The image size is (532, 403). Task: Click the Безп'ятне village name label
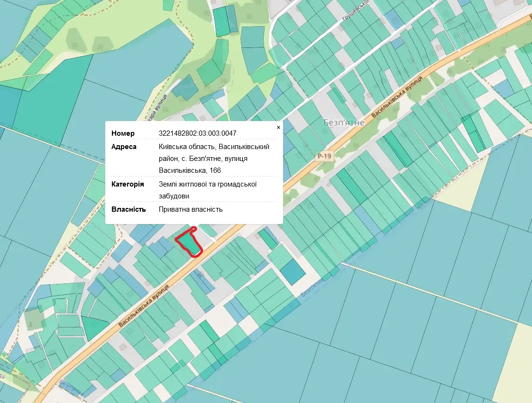pos(344,122)
